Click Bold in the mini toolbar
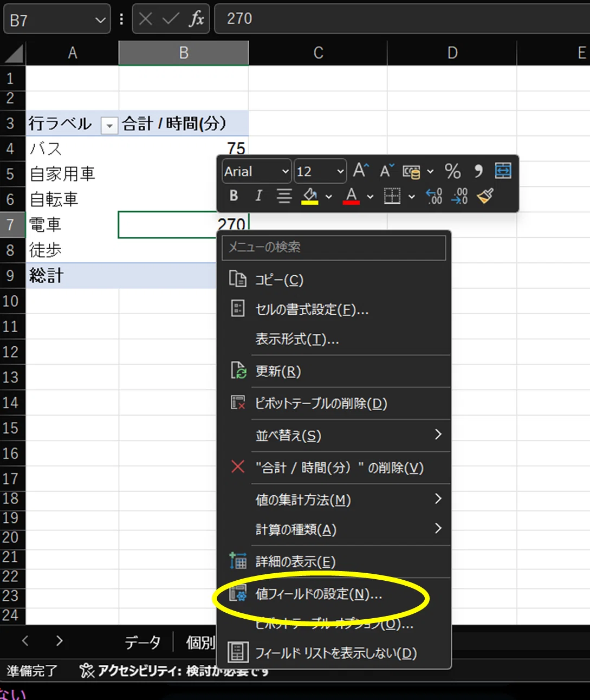 (x=234, y=196)
